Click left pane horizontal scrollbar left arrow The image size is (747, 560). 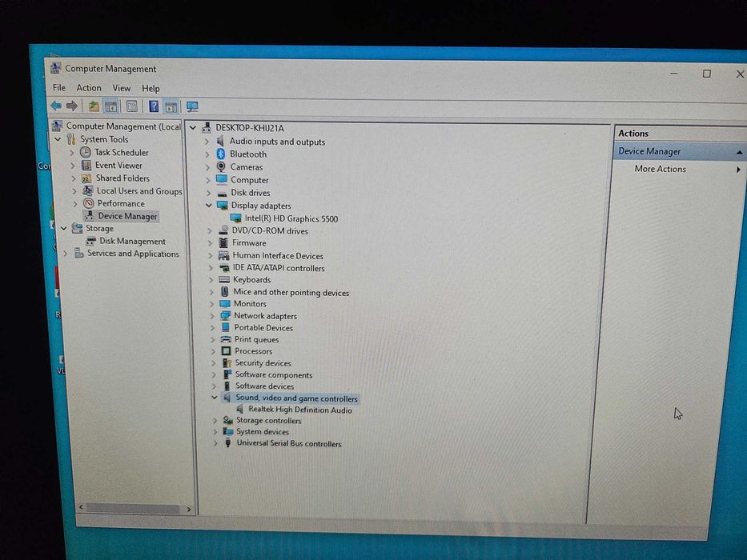tap(82, 507)
